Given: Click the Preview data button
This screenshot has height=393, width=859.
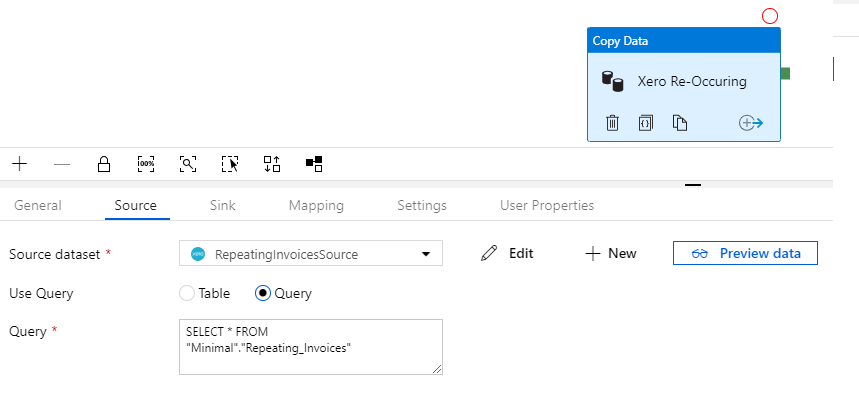Looking at the screenshot, I should pyautogui.click(x=745, y=253).
